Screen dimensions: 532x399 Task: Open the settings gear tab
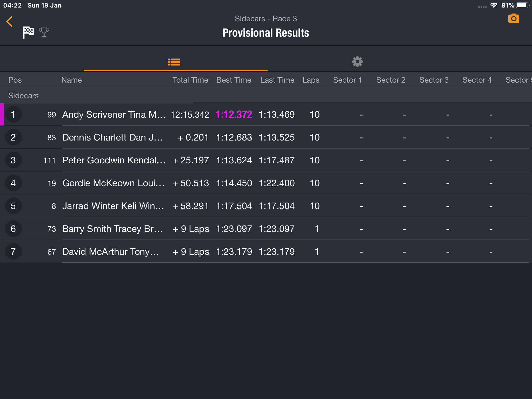point(357,62)
